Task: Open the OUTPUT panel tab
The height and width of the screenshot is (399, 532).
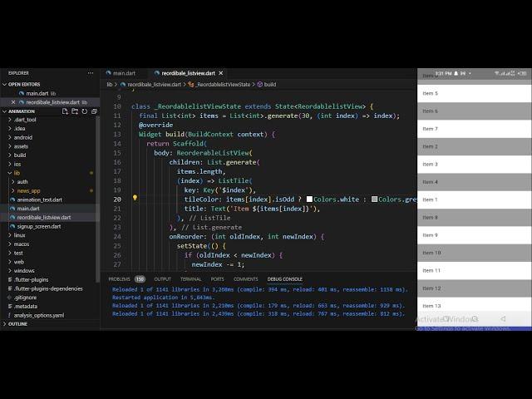Action: [163, 279]
